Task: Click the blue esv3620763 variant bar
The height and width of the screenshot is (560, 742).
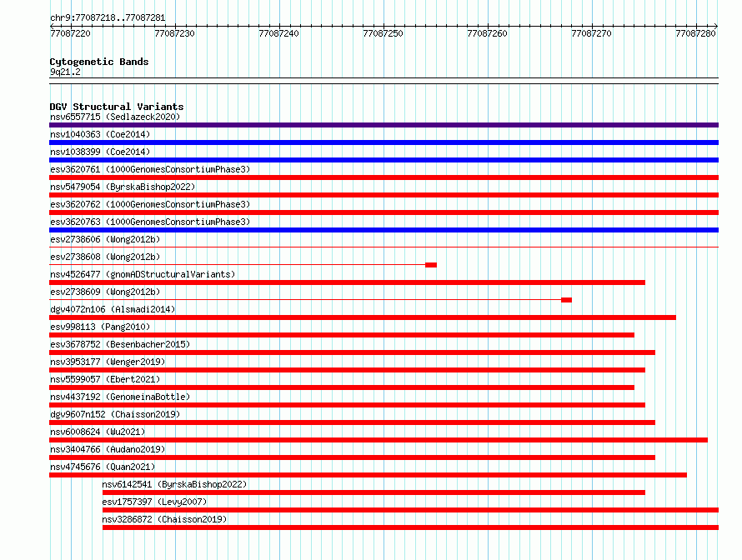Action: pos(384,230)
